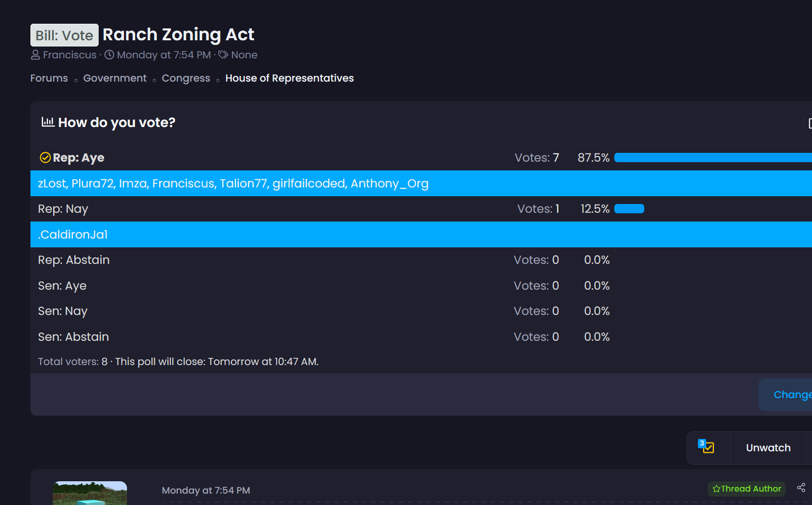Click the tag icon next to None

(x=224, y=55)
